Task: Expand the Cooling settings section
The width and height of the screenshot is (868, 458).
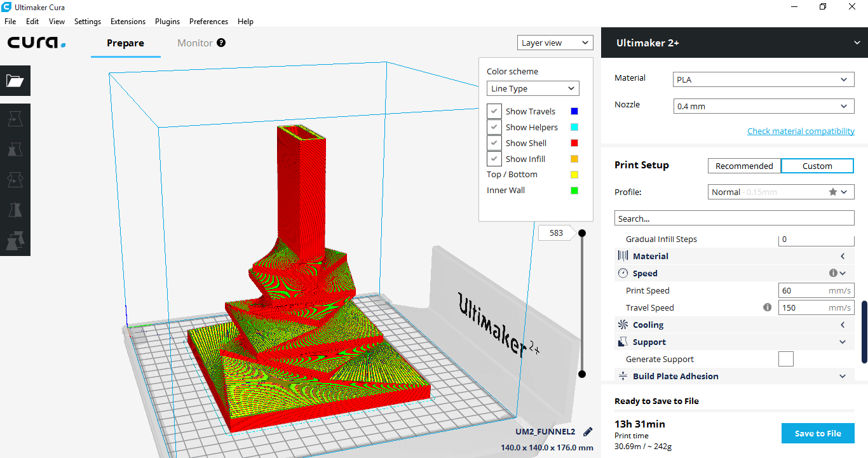Action: point(843,325)
